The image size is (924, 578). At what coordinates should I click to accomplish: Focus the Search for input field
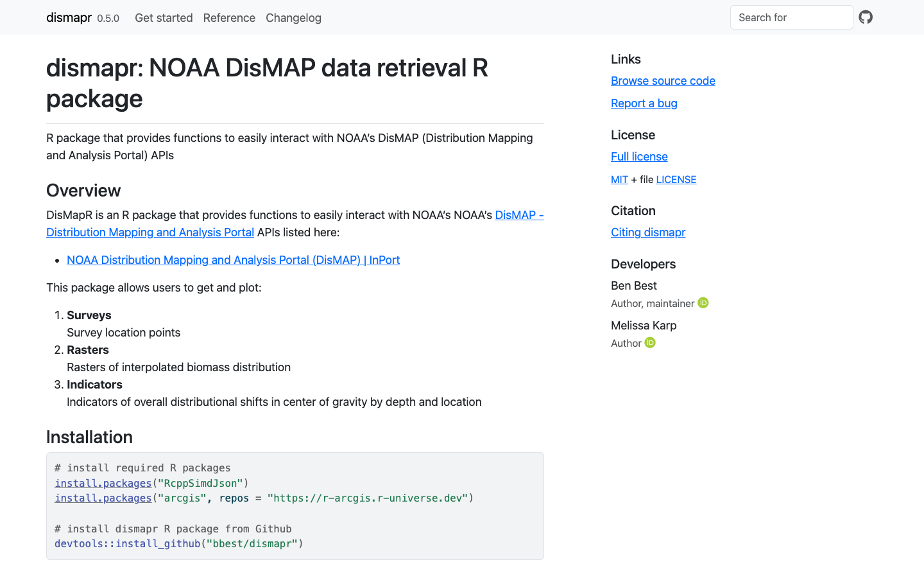(x=791, y=17)
